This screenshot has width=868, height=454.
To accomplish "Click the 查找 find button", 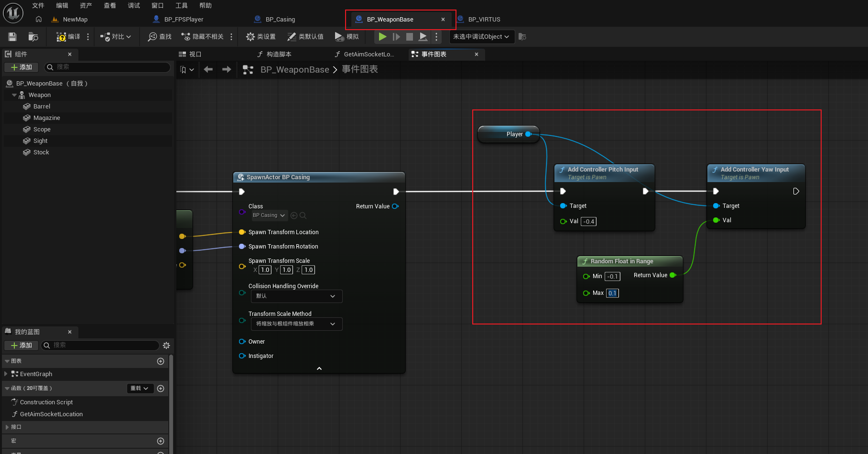I will click(x=160, y=37).
